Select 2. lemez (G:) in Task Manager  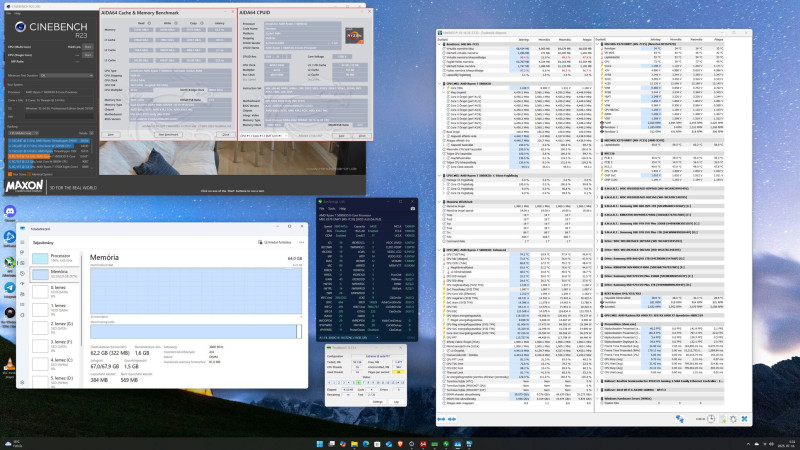point(55,327)
